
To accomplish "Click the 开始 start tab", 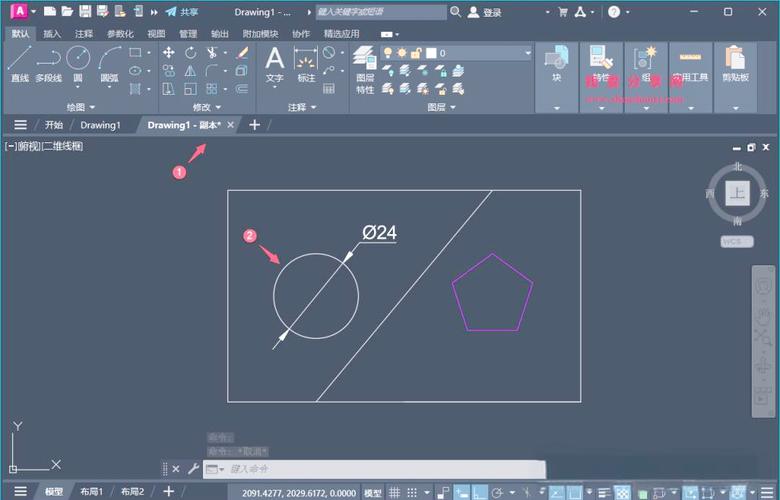I will pos(54,125).
